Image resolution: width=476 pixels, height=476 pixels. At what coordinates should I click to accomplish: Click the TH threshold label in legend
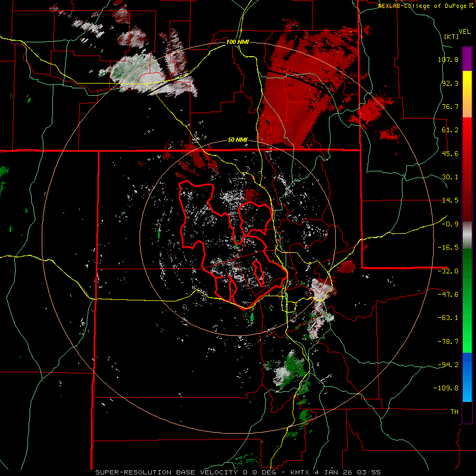click(454, 412)
